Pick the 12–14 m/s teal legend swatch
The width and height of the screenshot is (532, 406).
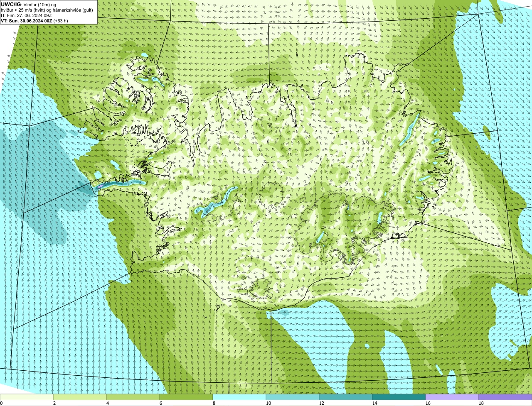[346, 397]
